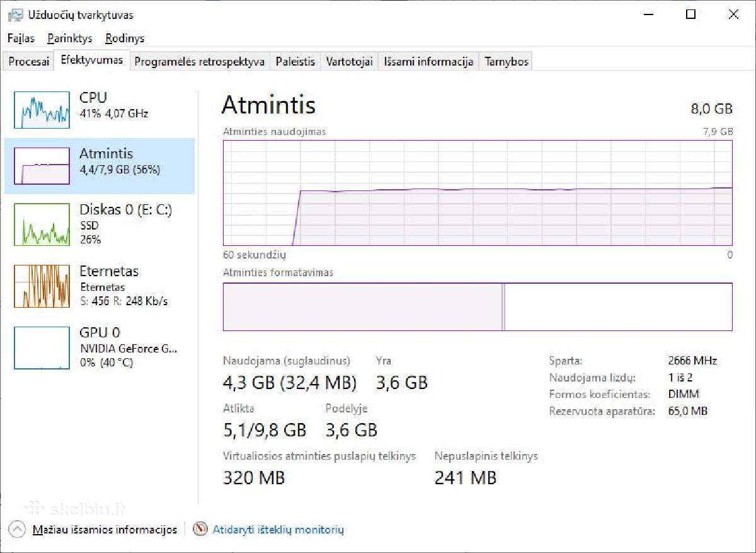Switch to the Procesai tab
The image size is (756, 553).
[29, 62]
